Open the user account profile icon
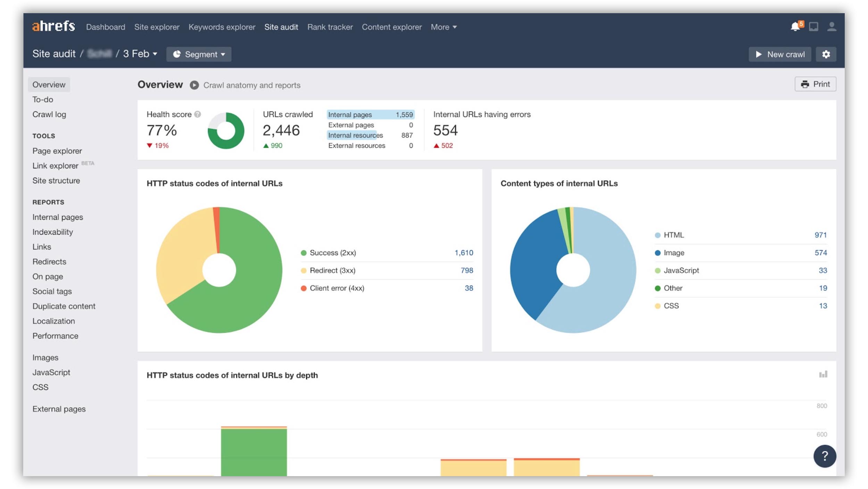The image size is (868, 489). [832, 27]
